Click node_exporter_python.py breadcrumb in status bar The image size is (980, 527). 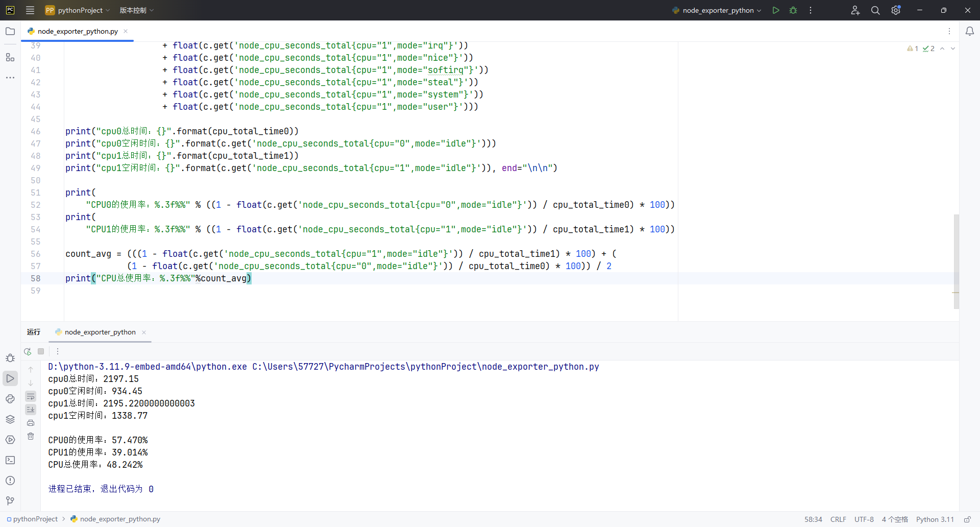click(115, 519)
